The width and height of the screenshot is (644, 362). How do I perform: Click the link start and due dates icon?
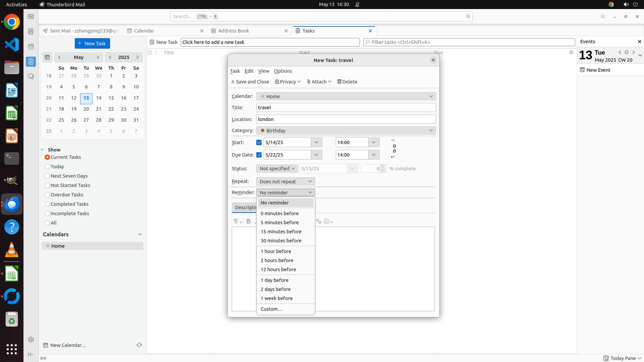click(x=394, y=148)
